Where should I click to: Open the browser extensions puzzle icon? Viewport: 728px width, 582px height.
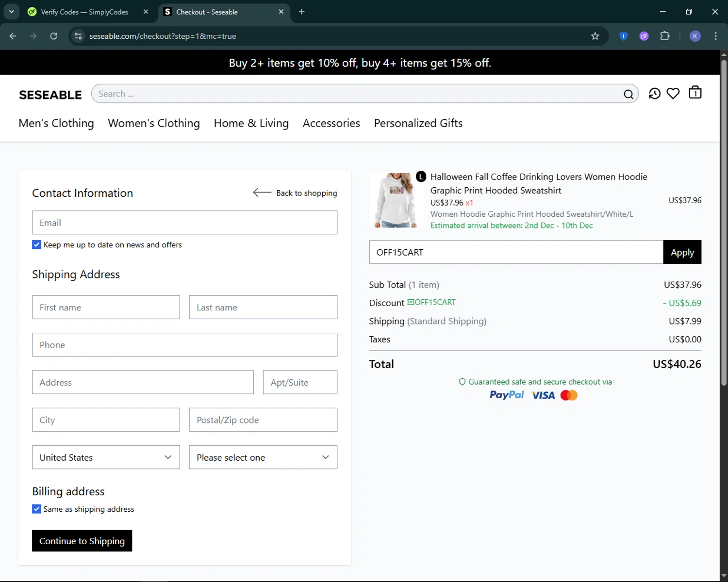click(x=665, y=36)
